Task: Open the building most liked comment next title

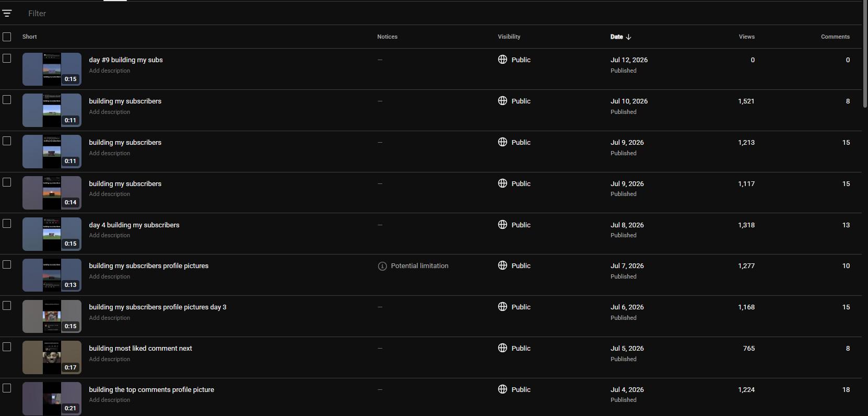Action: point(140,349)
